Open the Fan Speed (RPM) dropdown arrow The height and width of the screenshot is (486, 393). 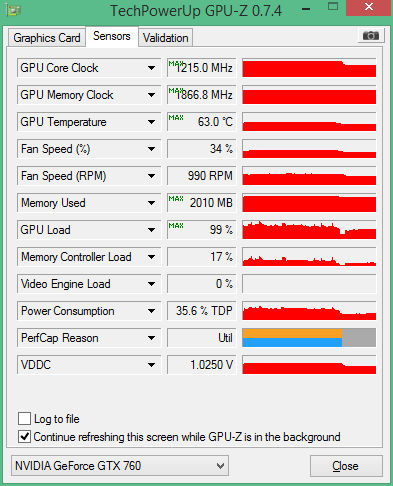[x=151, y=176]
